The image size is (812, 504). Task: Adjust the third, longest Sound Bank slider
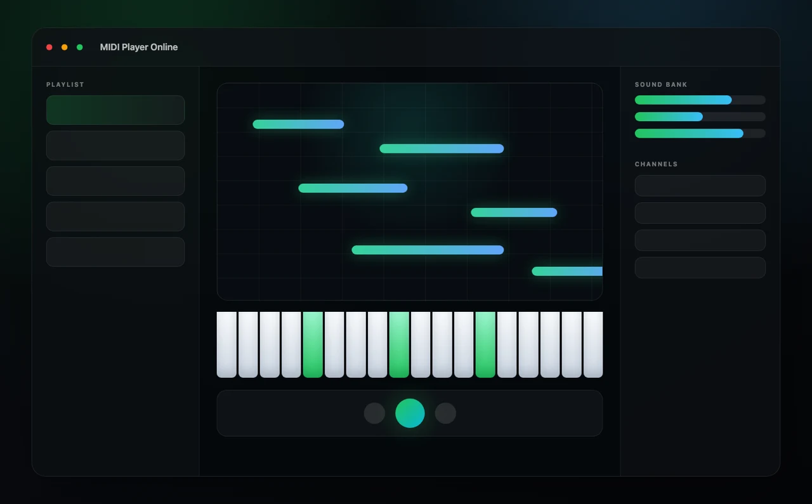(x=700, y=134)
